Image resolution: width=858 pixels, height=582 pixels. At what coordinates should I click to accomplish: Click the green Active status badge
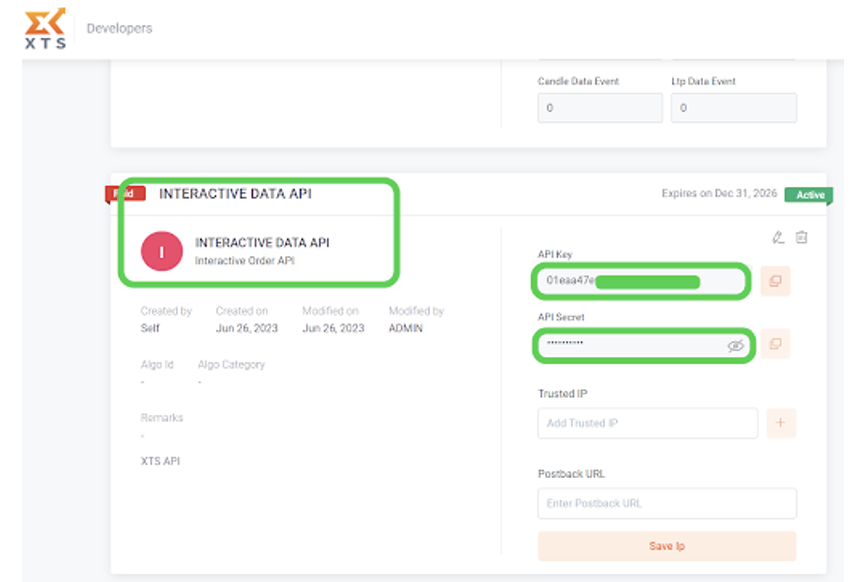tap(808, 195)
